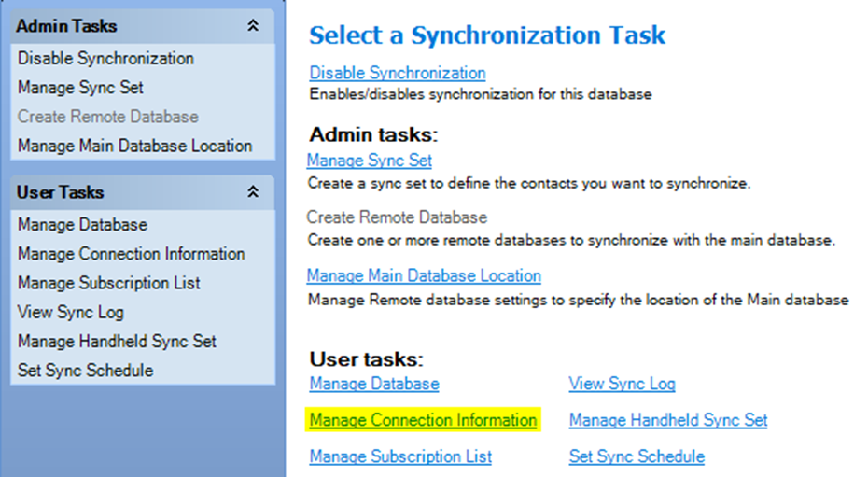Screen dimensions: 868x477
Task: Open the Manage Database link under User tasks
Action: click(374, 384)
